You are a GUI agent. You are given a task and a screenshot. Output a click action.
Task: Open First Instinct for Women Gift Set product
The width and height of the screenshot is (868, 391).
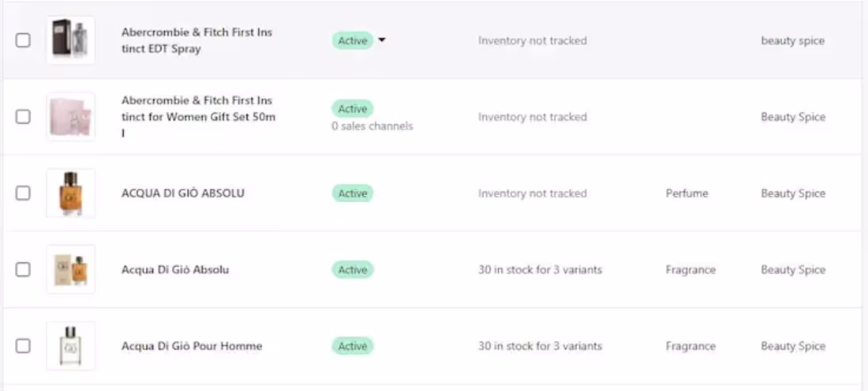[x=196, y=117]
